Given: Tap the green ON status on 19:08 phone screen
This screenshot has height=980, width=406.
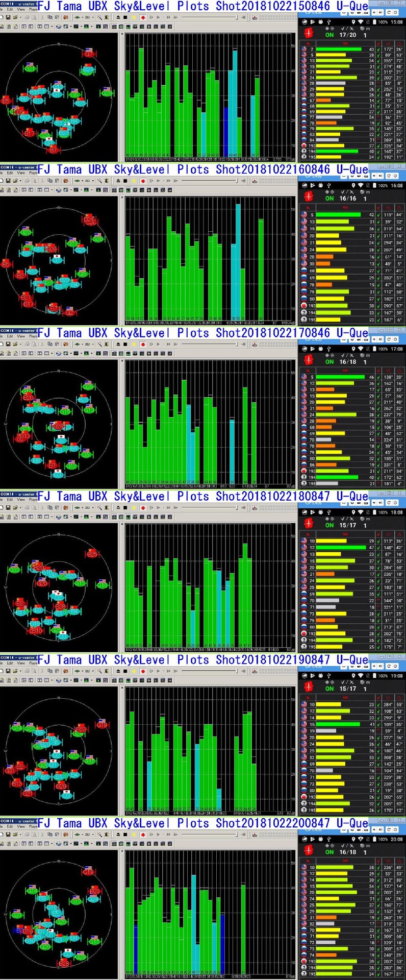Looking at the screenshot, I should click(x=329, y=688).
